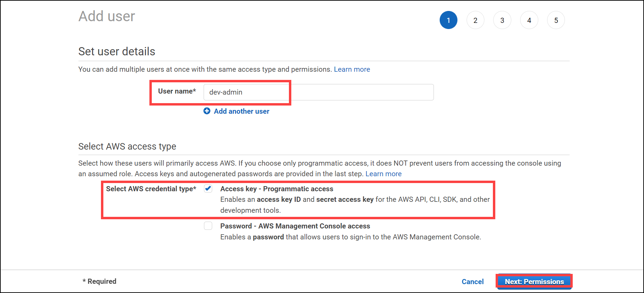Click the '* Required' note
644x293 pixels.
pyautogui.click(x=99, y=281)
